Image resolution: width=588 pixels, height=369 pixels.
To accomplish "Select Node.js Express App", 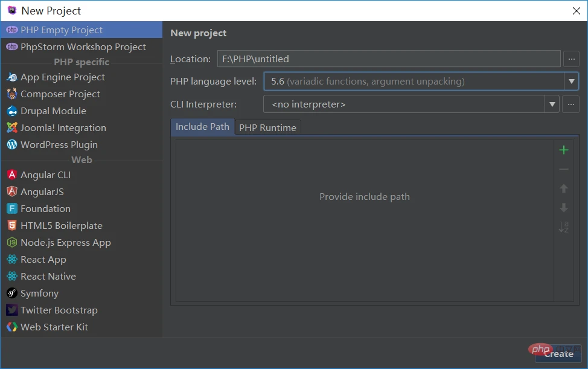I will coord(65,242).
